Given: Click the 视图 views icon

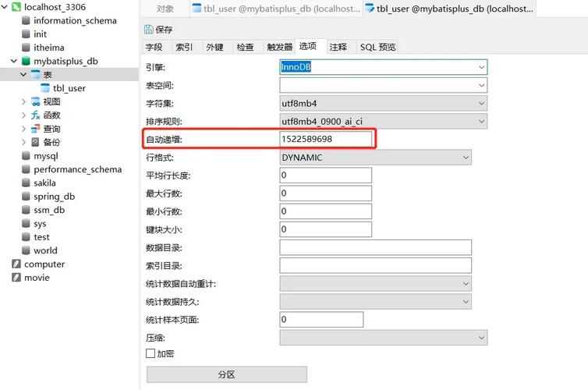Looking at the screenshot, I should click(x=36, y=101).
